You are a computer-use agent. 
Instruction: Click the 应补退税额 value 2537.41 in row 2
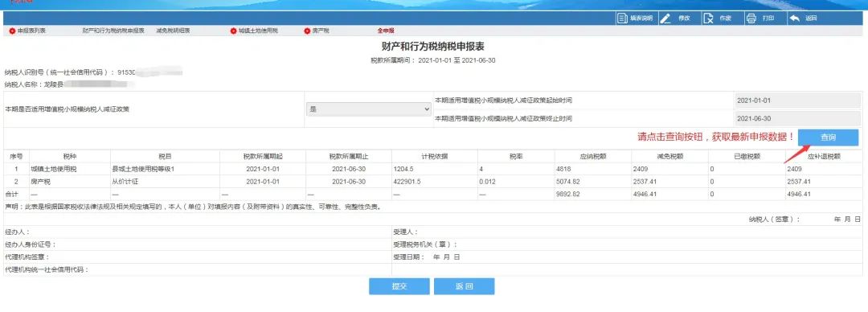[800, 182]
